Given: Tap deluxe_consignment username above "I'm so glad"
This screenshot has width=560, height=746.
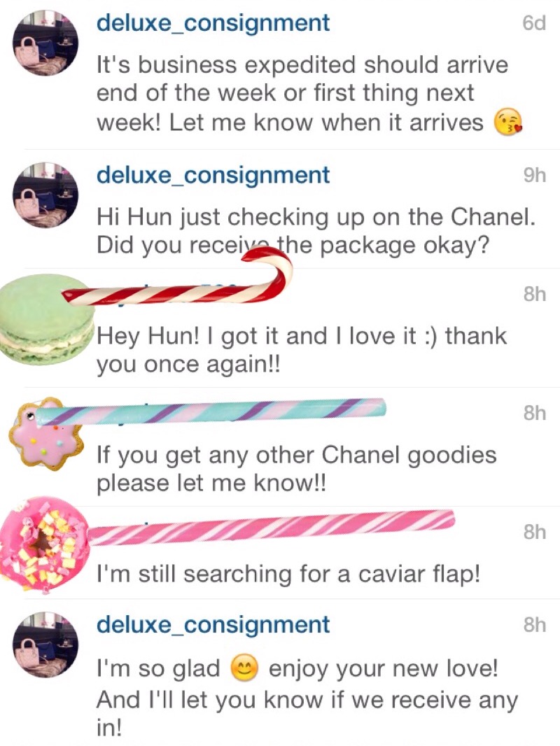Looking at the screenshot, I should (x=213, y=625).
